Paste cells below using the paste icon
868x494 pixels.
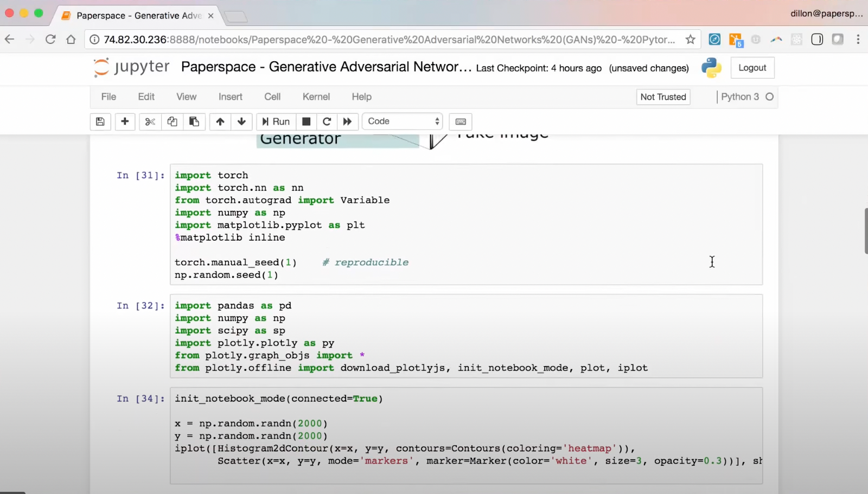[194, 121]
